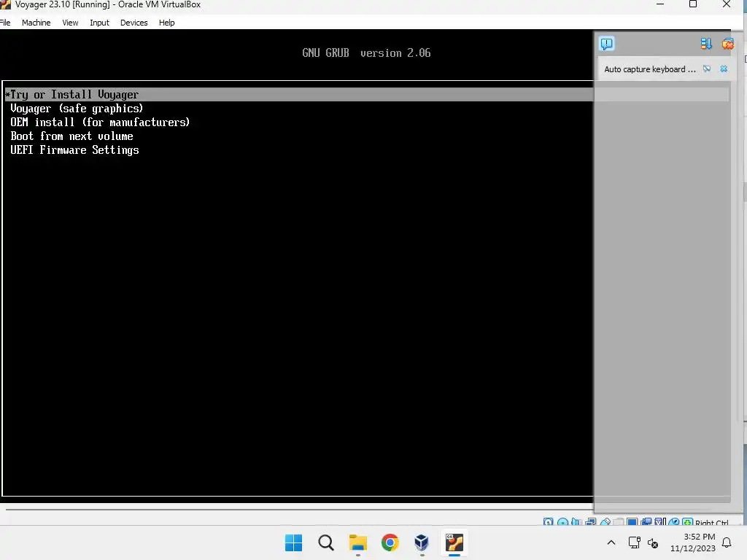
Task: Minimize the VirtualBox VM window
Action: point(659,4)
